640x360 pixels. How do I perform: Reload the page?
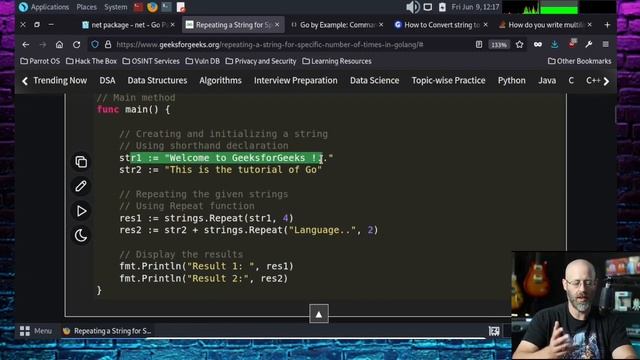pos(76,44)
